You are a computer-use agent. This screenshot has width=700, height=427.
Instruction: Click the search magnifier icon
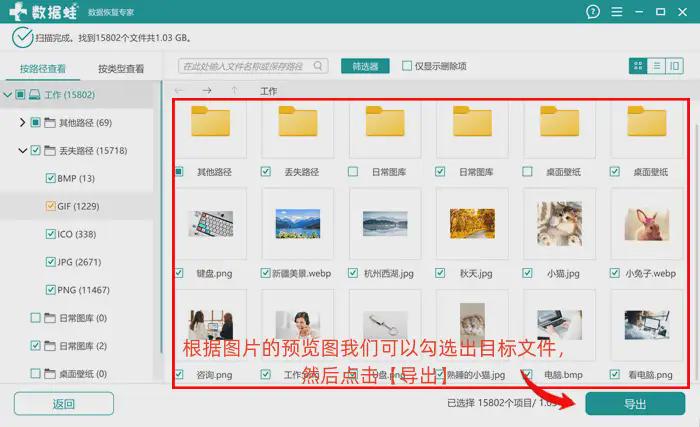click(319, 66)
